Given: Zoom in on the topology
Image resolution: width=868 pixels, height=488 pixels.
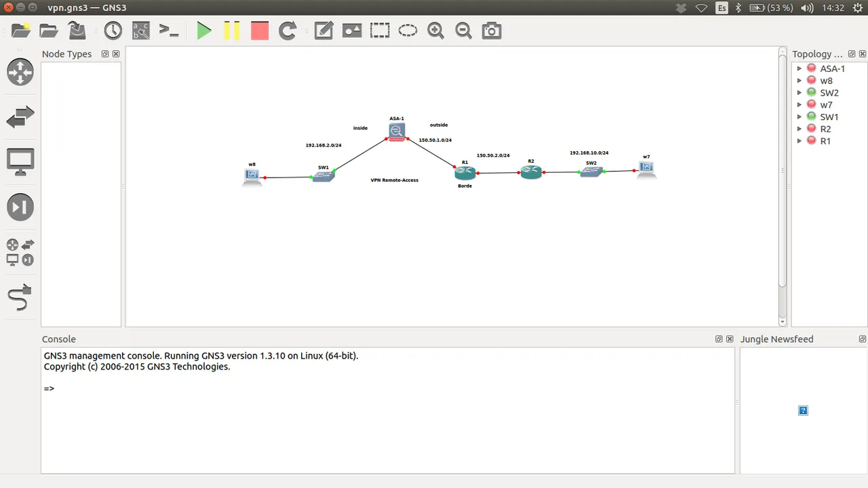Looking at the screenshot, I should 435,30.
